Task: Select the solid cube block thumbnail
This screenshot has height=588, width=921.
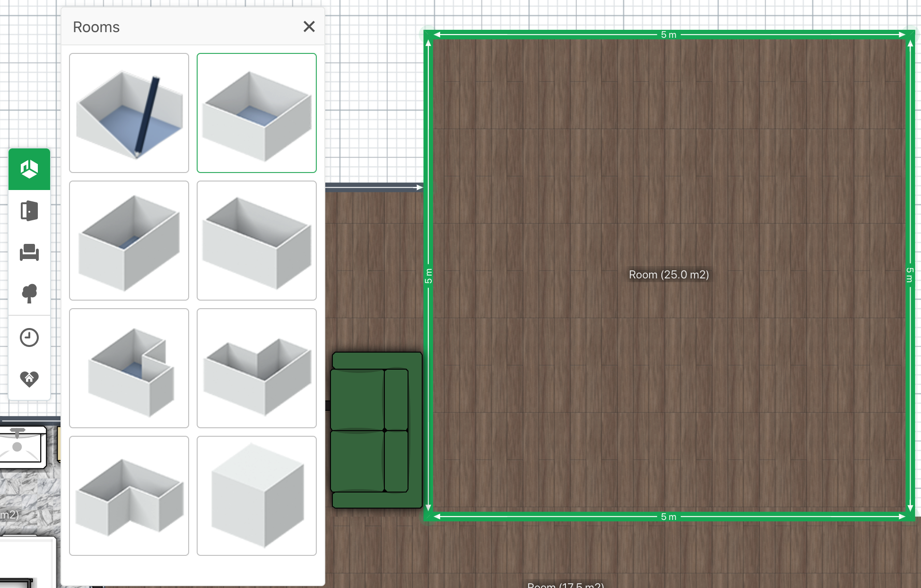Action: (x=257, y=496)
